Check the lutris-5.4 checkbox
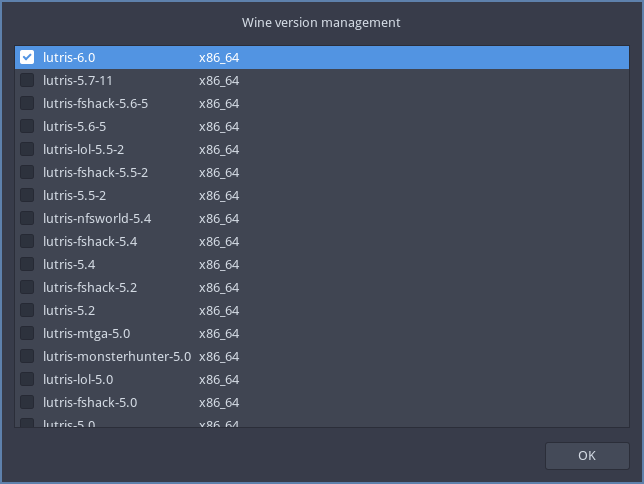The image size is (644, 484). (27, 264)
